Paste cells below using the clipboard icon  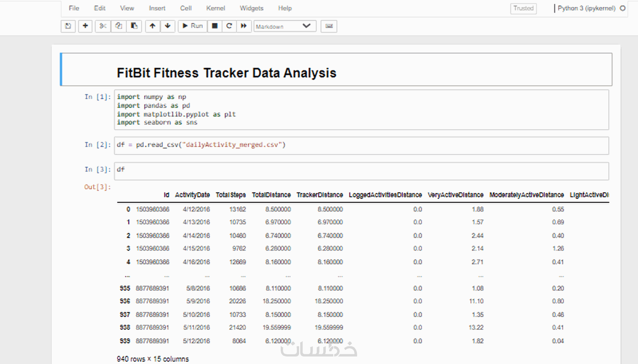pyautogui.click(x=134, y=26)
